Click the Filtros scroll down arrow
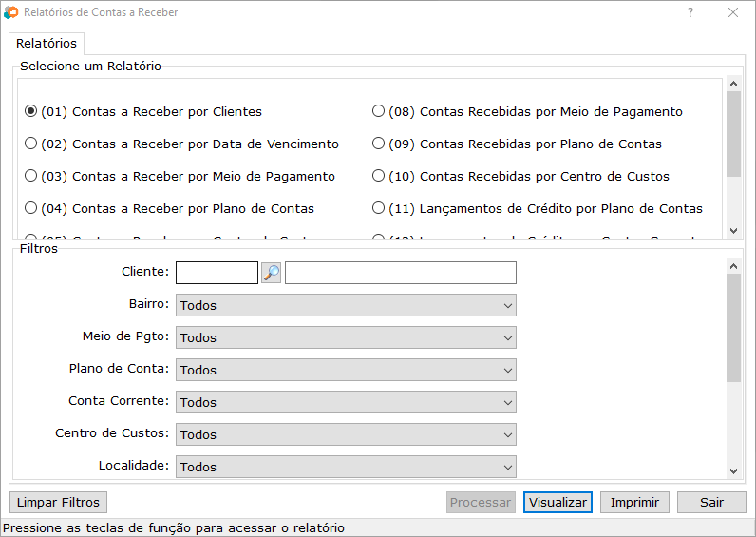The height and width of the screenshot is (537, 756). click(734, 470)
